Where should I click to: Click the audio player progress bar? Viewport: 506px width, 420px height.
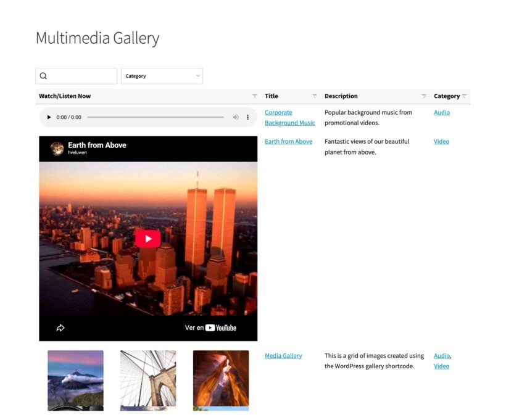156,117
